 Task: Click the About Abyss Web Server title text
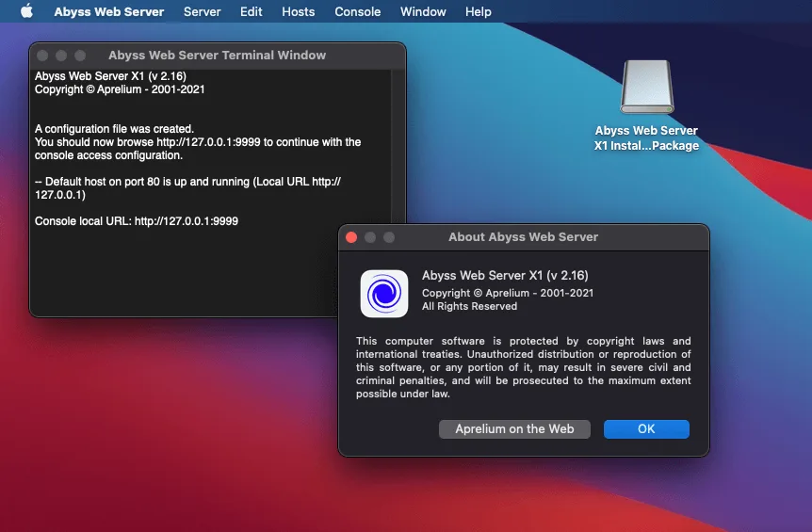point(523,237)
